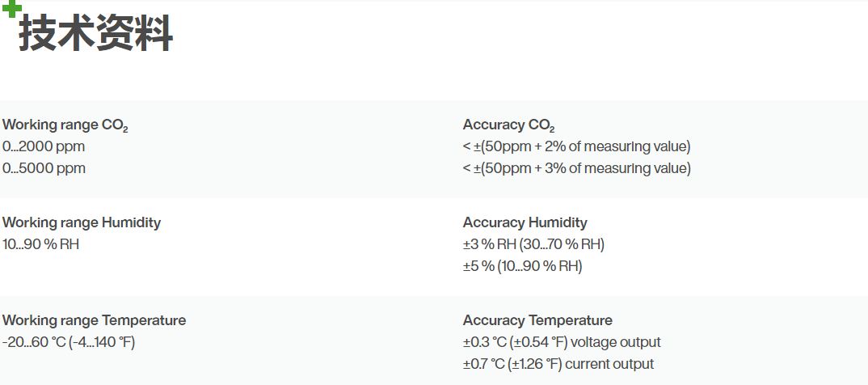Click the ±3 % RH (30...70 % RH) text
This screenshot has height=385, width=868.
(x=533, y=244)
